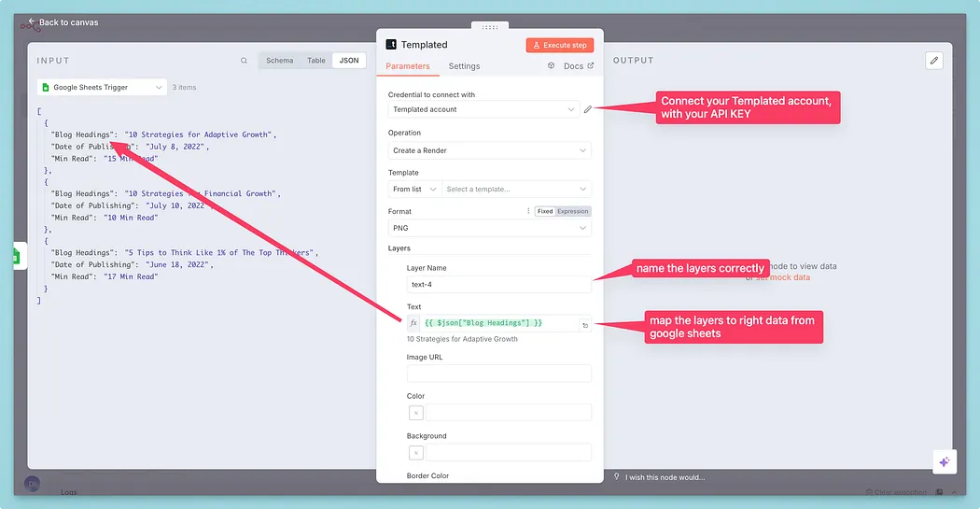
Task: Open the Docs external link
Action: coord(579,66)
